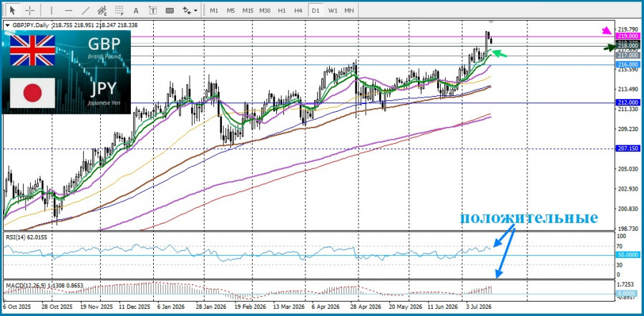
Task: Click the 6 Oct 2025 date label
Action: point(17,307)
